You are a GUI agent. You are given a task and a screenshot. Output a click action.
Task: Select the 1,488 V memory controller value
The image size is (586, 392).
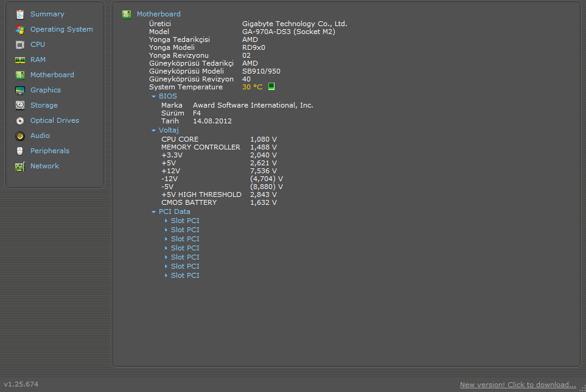[x=263, y=147]
